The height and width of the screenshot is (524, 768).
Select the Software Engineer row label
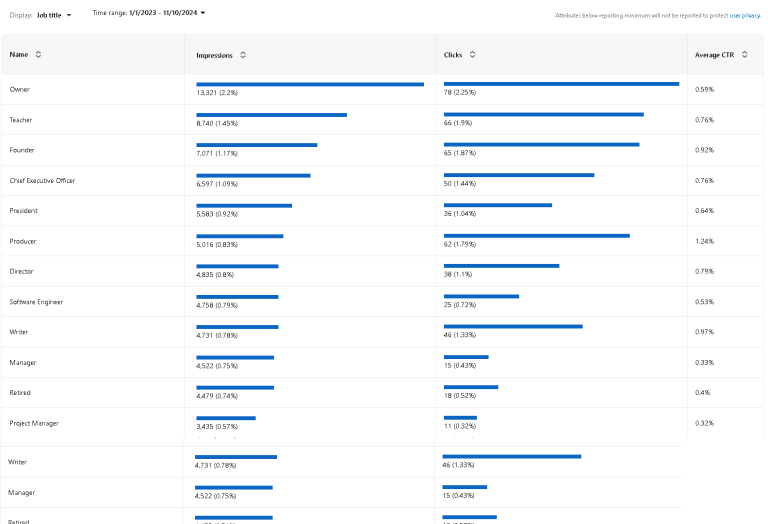36,302
